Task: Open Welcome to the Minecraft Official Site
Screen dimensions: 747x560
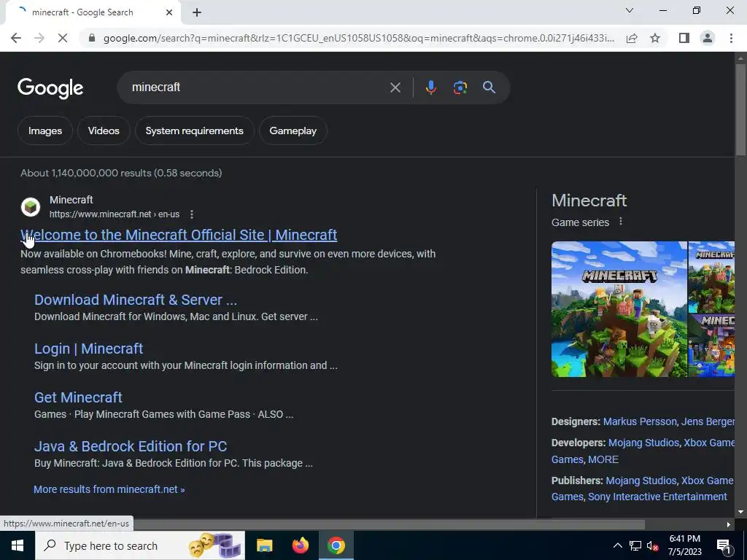Action: (x=179, y=235)
